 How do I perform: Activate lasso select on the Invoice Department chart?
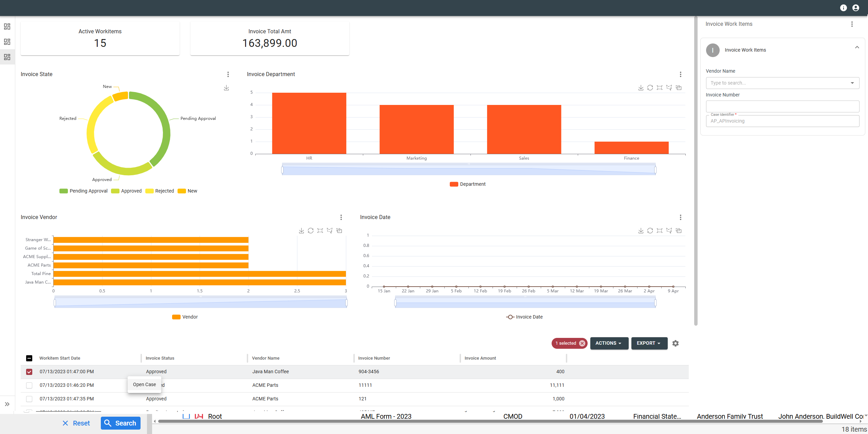click(669, 88)
